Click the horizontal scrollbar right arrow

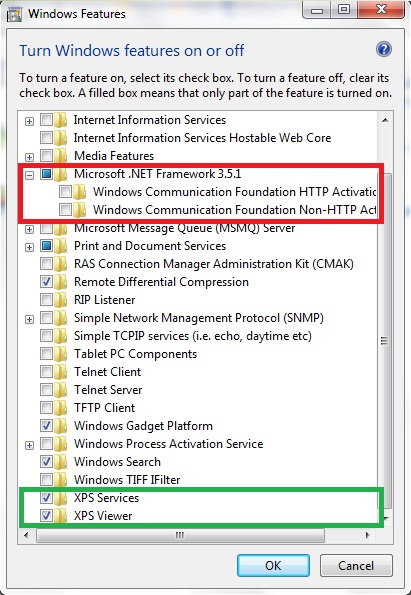(x=368, y=535)
